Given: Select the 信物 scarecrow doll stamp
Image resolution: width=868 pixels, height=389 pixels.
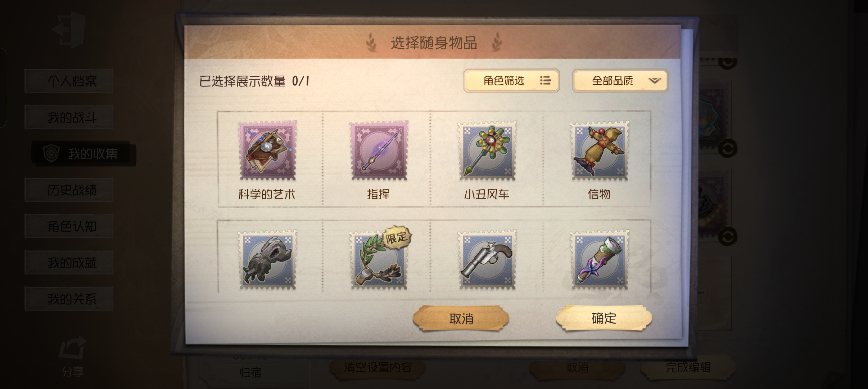Looking at the screenshot, I should [x=600, y=151].
